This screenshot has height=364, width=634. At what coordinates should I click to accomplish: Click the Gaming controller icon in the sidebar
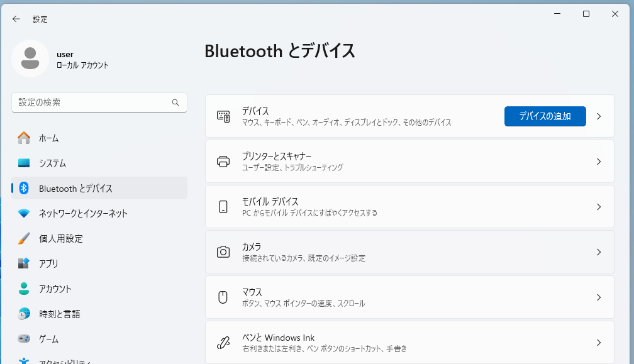pyautogui.click(x=24, y=339)
